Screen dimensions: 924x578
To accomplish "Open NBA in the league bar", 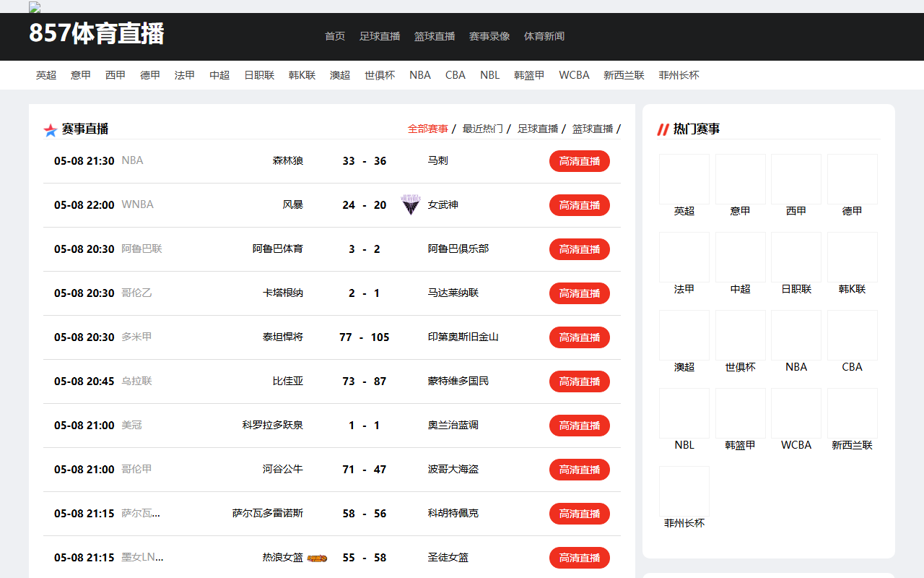I will pos(420,75).
